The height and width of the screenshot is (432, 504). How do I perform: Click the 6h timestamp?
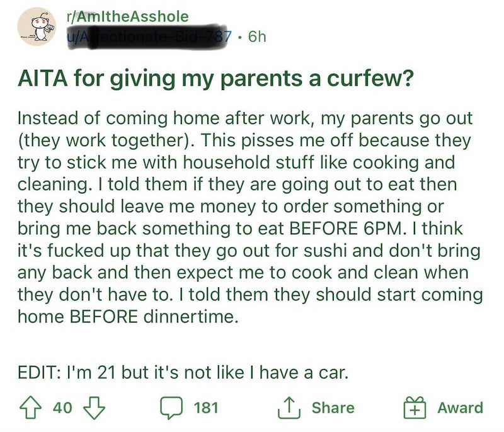[x=257, y=37]
